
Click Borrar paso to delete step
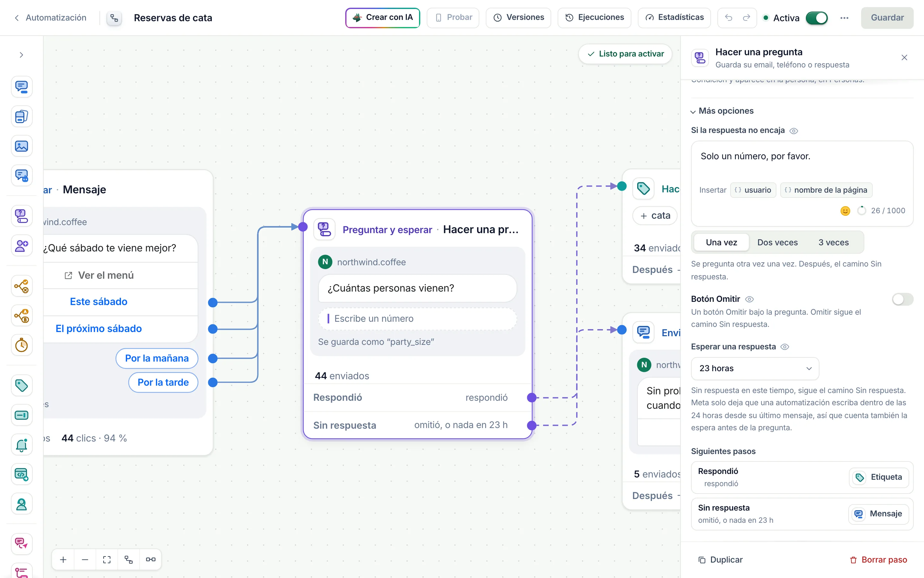point(878,560)
